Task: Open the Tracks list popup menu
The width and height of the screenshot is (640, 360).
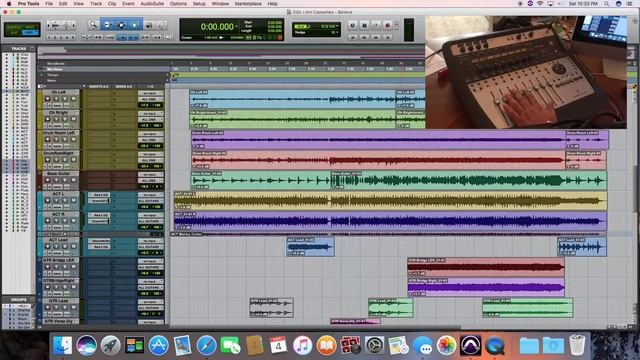Action: click(x=33, y=49)
